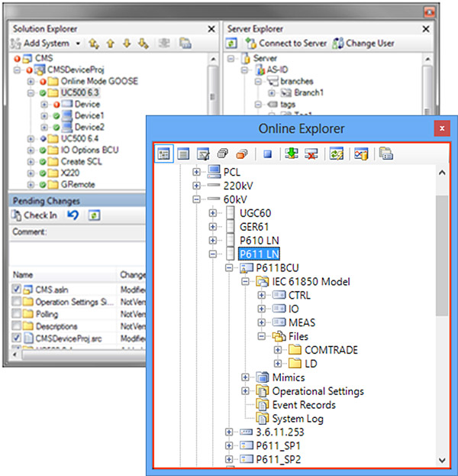The image size is (458, 476).
Task: Click the undo arrow in Pending Changes
Action: coord(73,215)
